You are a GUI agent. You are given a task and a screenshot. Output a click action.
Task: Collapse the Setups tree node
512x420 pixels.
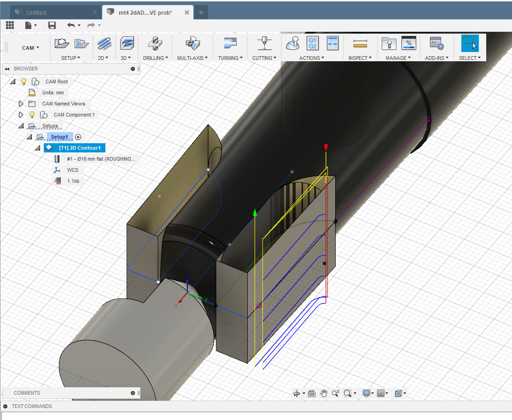[x=21, y=125]
